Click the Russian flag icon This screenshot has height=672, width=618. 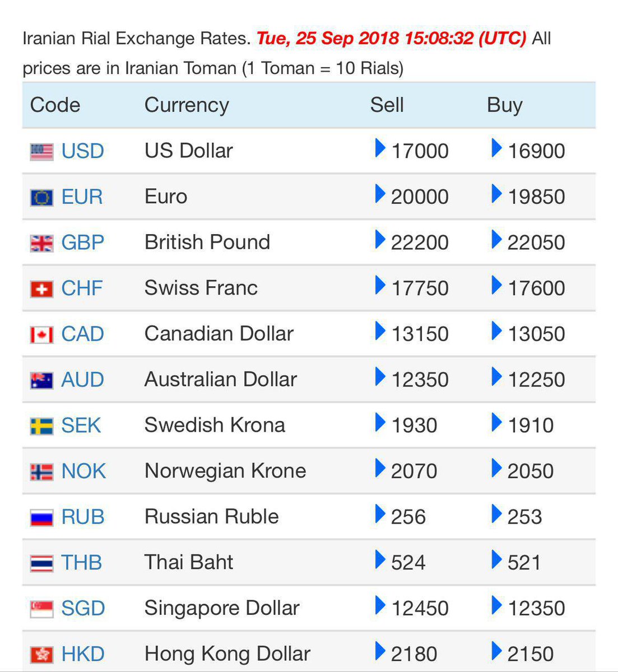coord(41,517)
